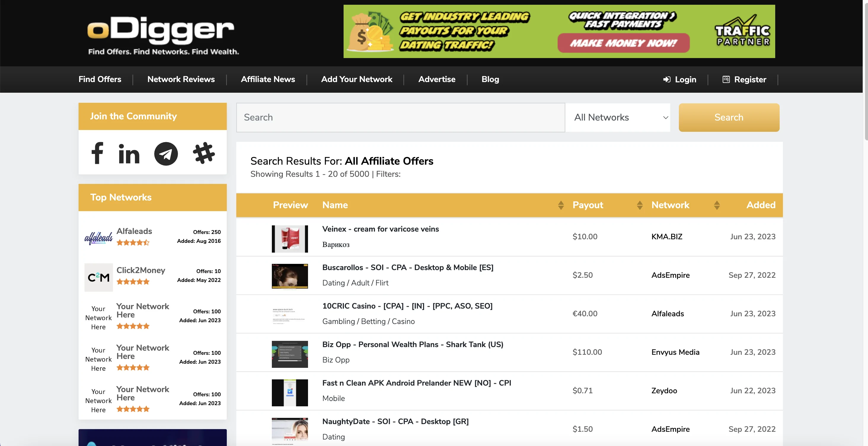This screenshot has height=446, width=868.
Task: Open Fast n Clean APK preview thumbnail
Action: [x=290, y=393]
